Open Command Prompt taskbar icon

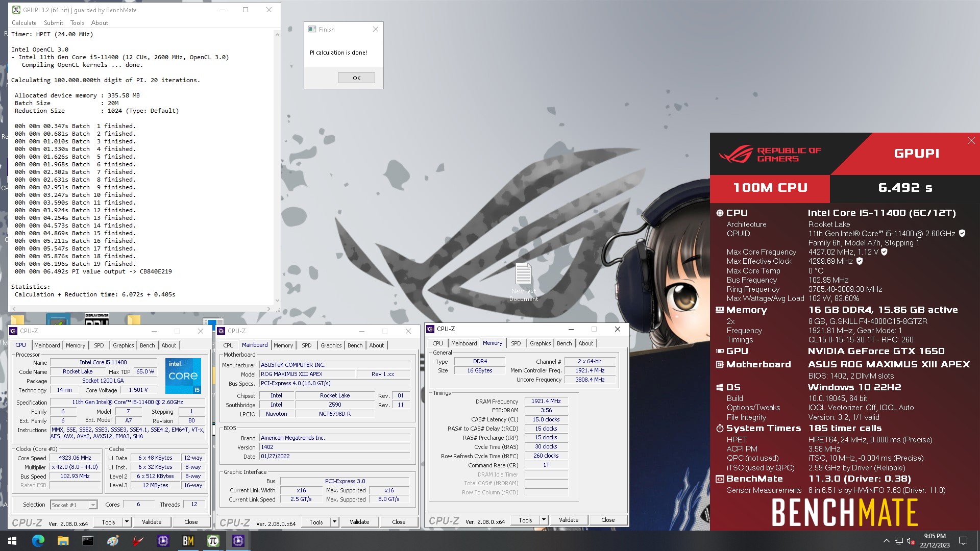click(x=88, y=541)
